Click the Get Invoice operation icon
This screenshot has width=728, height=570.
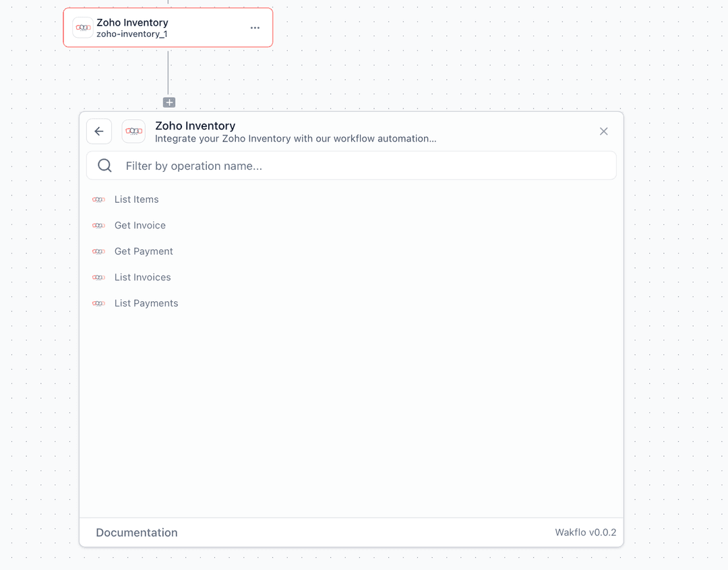tap(98, 225)
